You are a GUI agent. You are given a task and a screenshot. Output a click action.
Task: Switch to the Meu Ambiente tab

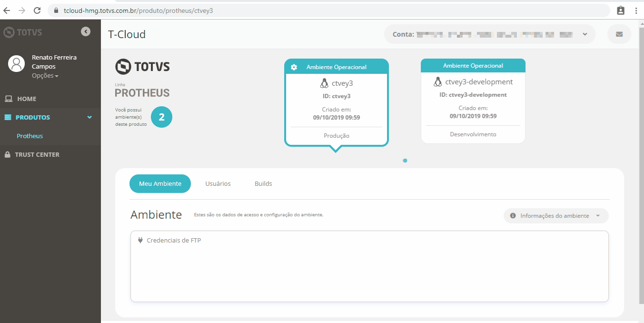pos(160,183)
